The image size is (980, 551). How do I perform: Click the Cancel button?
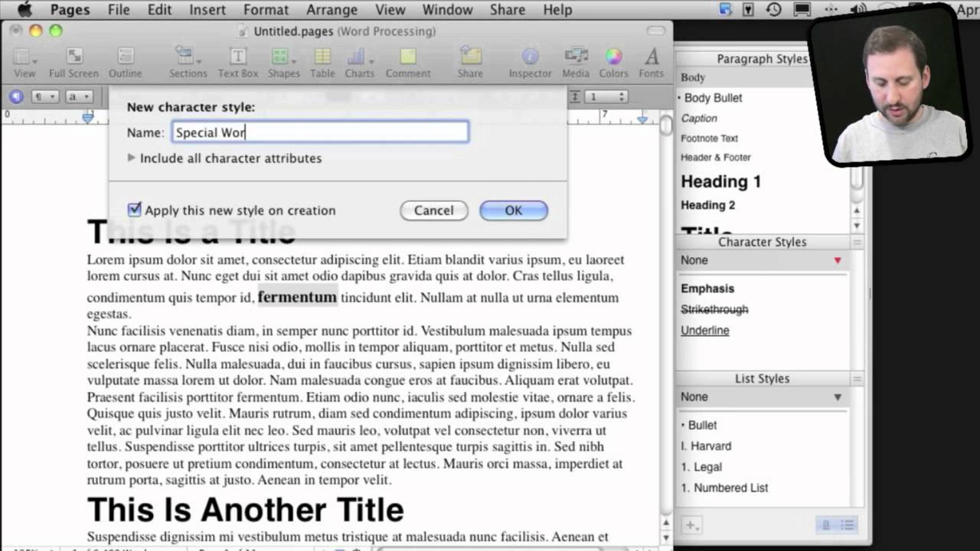pos(433,210)
